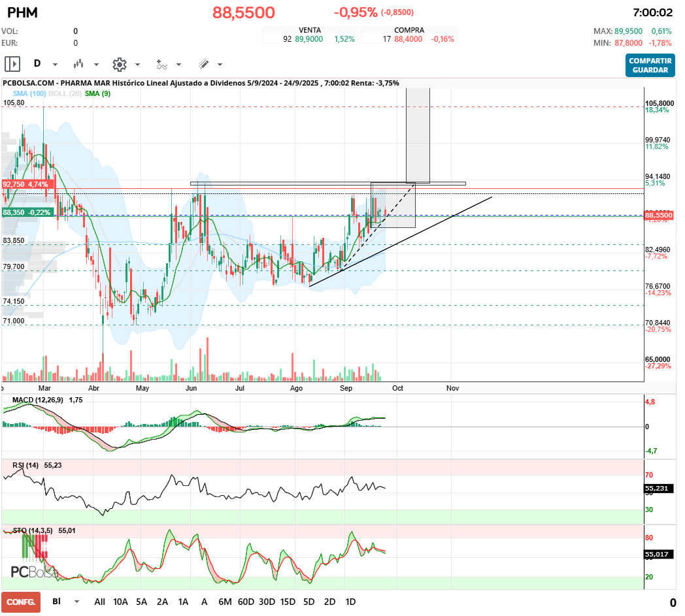Viewport: 685px width, 616px height.
Task: Click the CONFG. button
Action: tap(21, 602)
